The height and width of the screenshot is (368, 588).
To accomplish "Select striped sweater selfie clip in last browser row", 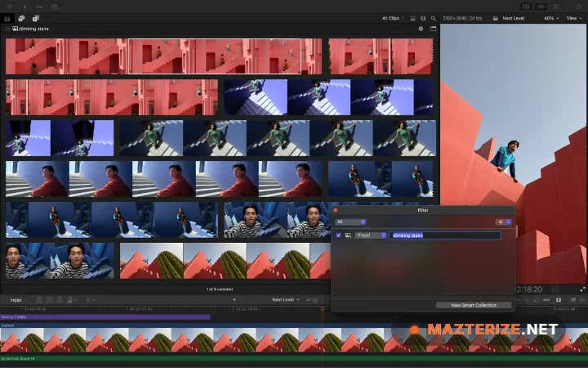I will pyautogui.click(x=60, y=261).
